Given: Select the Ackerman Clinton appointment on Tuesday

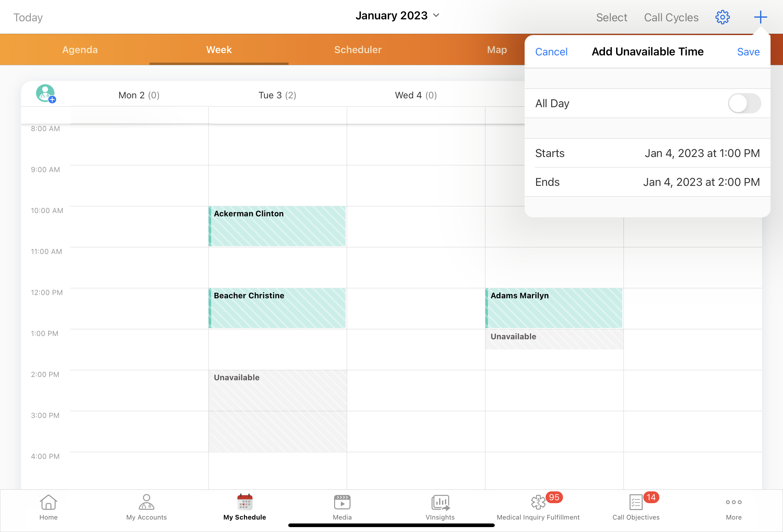Looking at the screenshot, I should (x=277, y=226).
